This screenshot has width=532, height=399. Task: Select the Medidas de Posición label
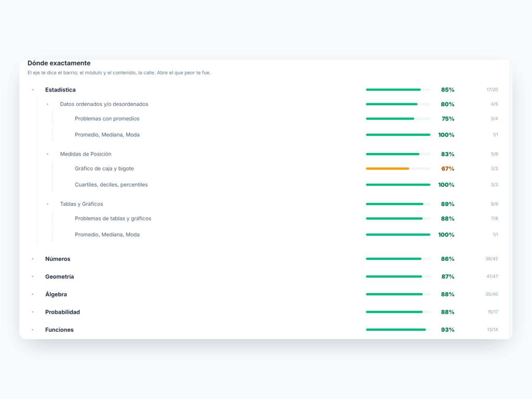pyautogui.click(x=85, y=154)
